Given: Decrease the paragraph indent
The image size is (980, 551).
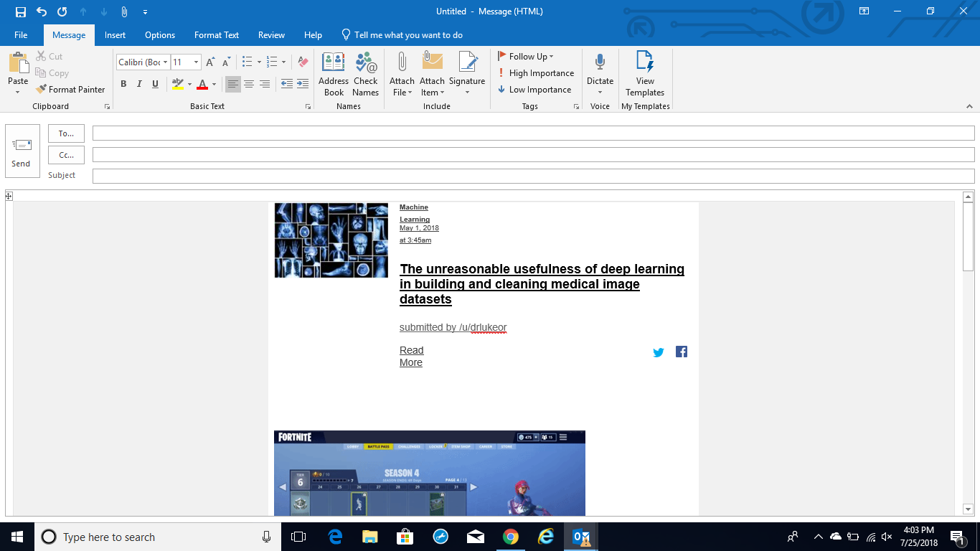Looking at the screenshot, I should coord(287,84).
